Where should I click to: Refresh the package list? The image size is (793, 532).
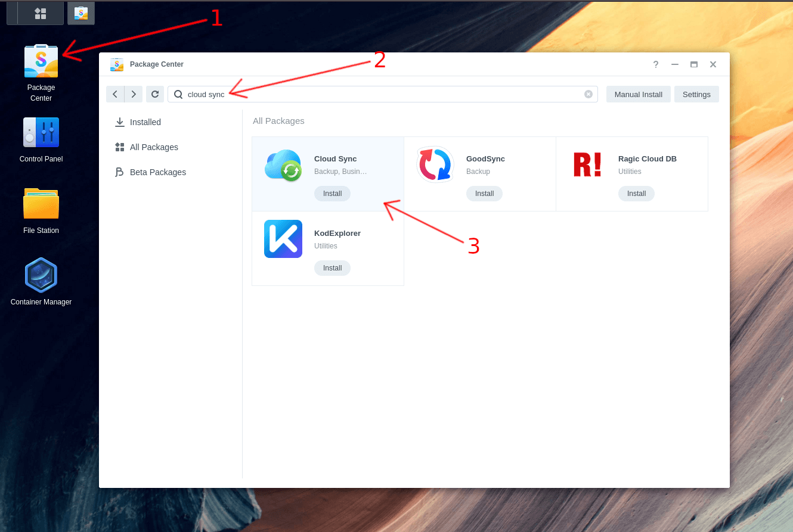click(155, 94)
